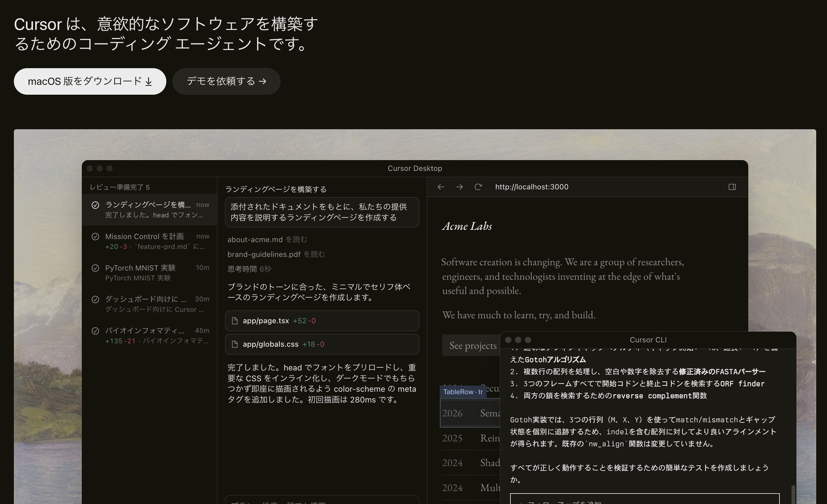Click the 2026 table row

click(x=471, y=413)
